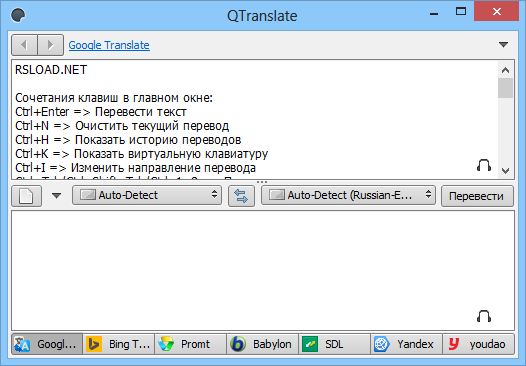Image resolution: width=526 pixels, height=366 pixels.
Task: Click the RSLOAD.NET text line
Action: pyautogui.click(x=51, y=70)
